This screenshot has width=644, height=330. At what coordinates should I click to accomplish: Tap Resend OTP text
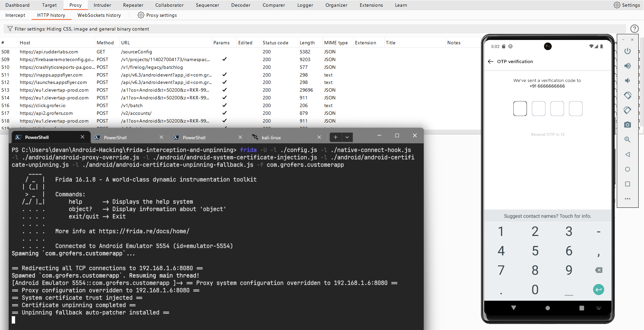[547, 134]
